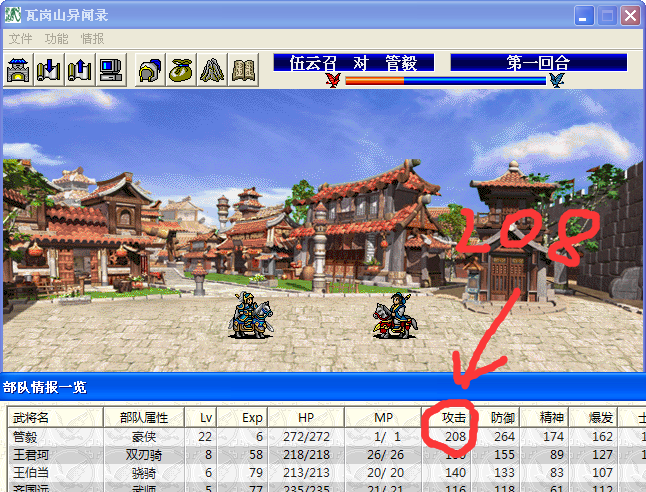Image resolution: width=646 pixels, height=492 pixels.
Task: Click 王君珂's spirit value 89
Action: click(x=557, y=455)
